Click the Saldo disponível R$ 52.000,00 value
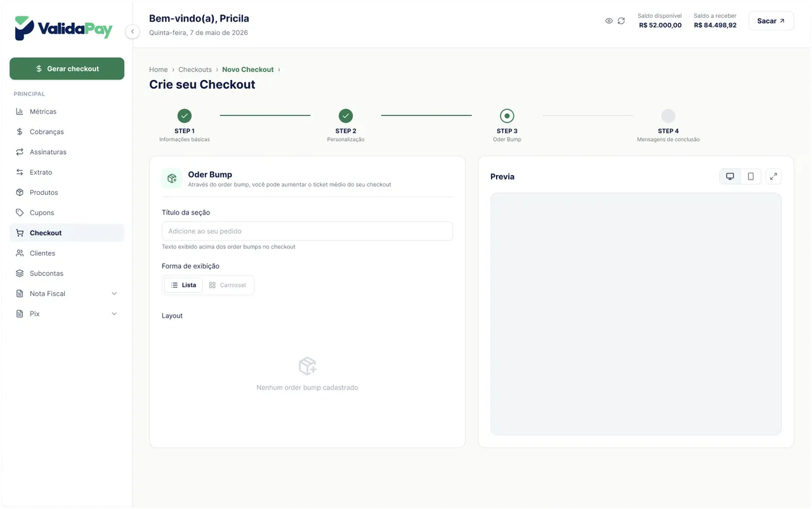This screenshot has width=812, height=509. [660, 25]
